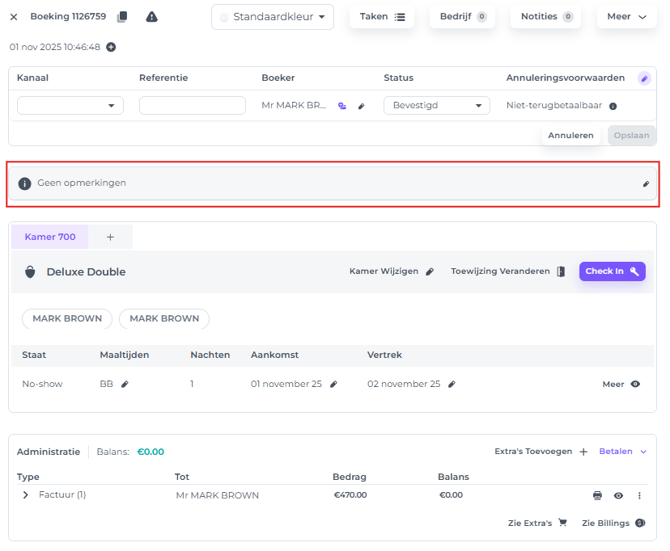This screenshot has width=670, height=551.
Task: Edit the booker Mr MARK BROWN
Action: pyautogui.click(x=361, y=106)
